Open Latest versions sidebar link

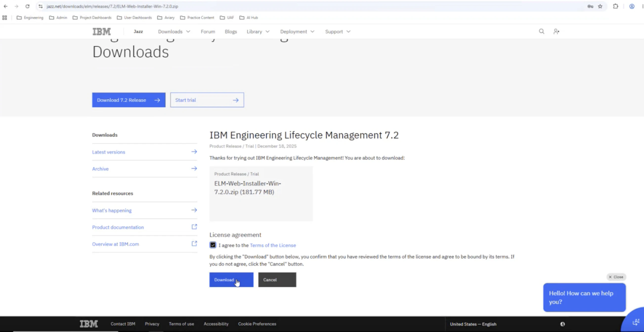pos(145,152)
